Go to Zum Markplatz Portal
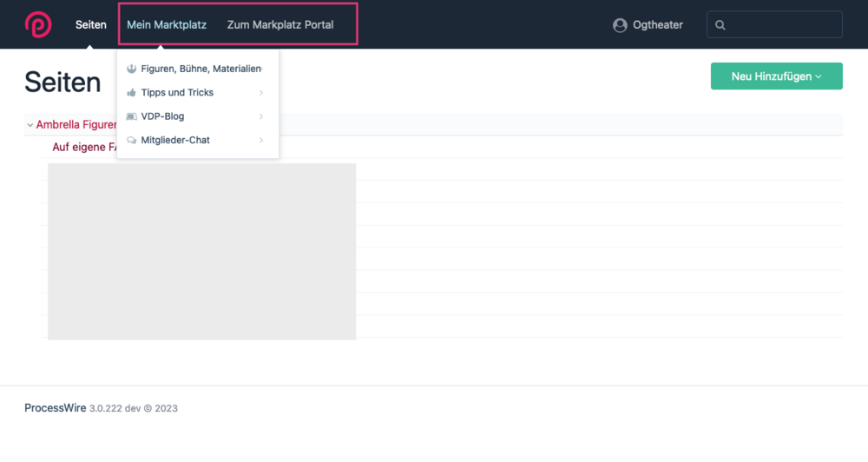868x462 pixels. (x=279, y=25)
